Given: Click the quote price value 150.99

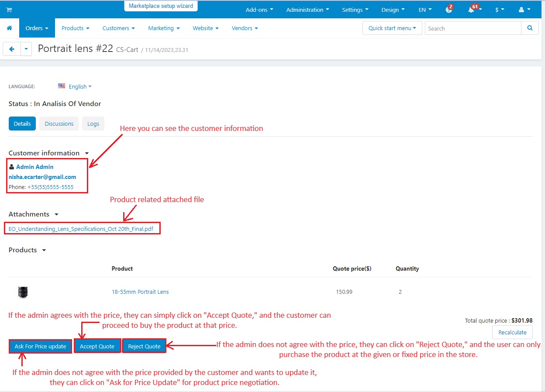Looking at the screenshot, I should [344, 292].
